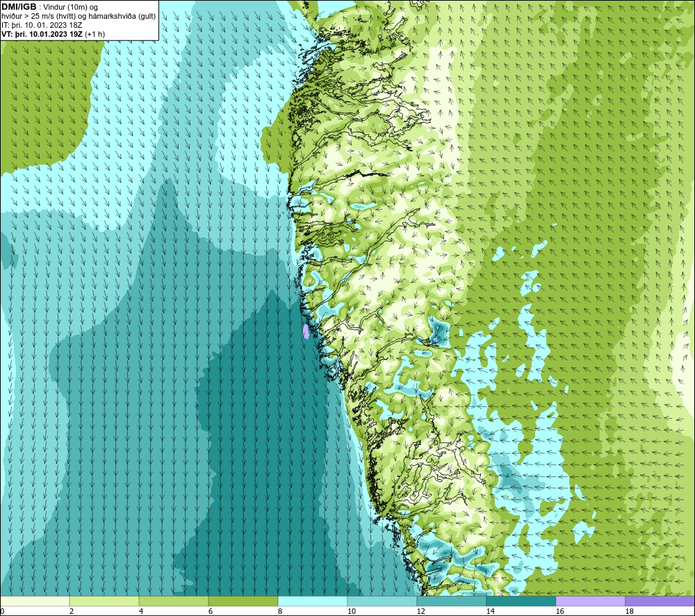Image resolution: width=695 pixels, height=616 pixels.
Task: Click the 10–12 m/s turquoise legend swatch
Action: [382, 601]
